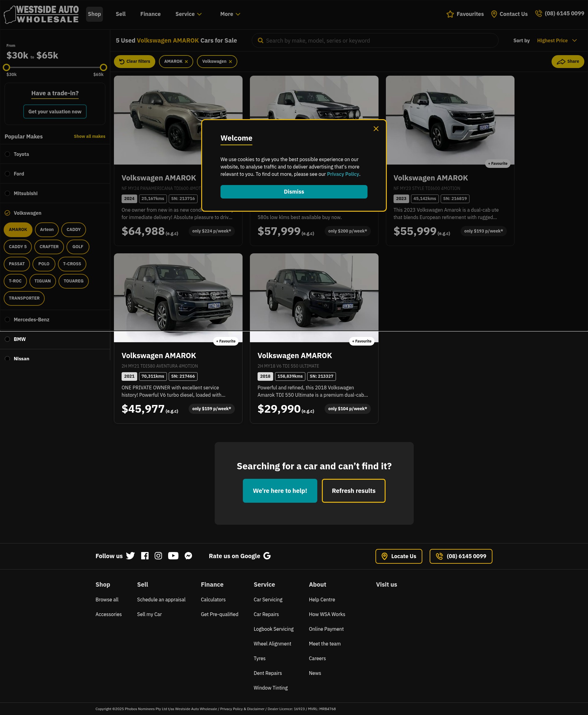Screen dimensions: 588x715
Task: Select the Arteon model chip
Action: [47, 230]
